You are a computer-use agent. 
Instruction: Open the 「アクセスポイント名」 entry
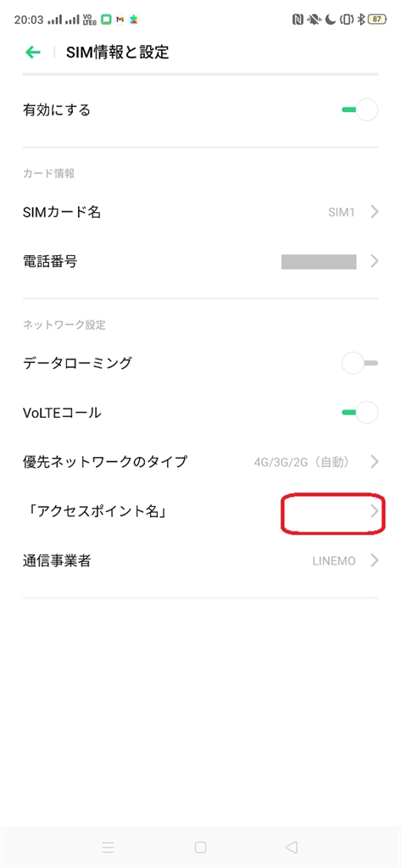(x=200, y=511)
